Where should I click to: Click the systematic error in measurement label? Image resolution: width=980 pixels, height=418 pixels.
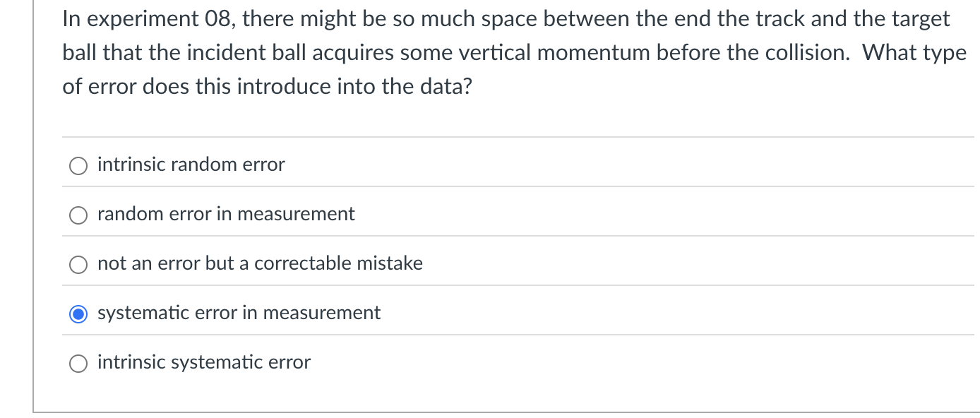(239, 312)
